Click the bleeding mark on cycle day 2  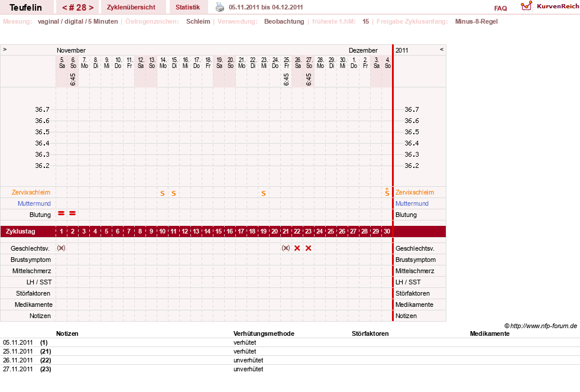73,213
